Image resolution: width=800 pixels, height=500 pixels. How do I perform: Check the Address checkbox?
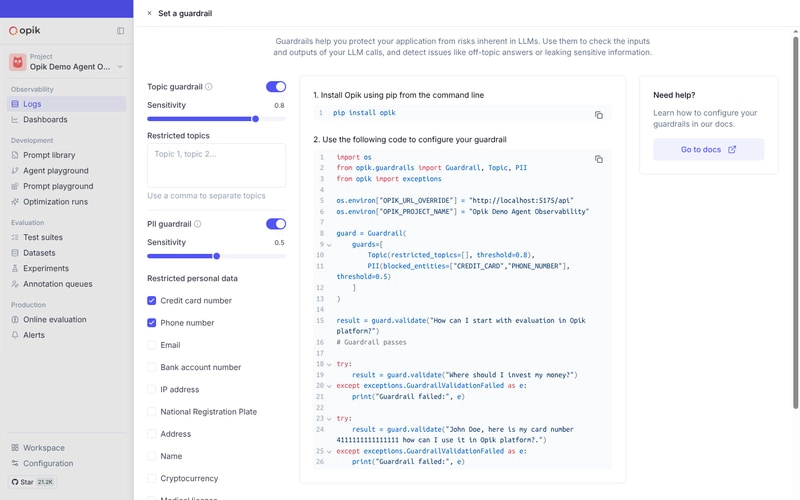[152, 434]
